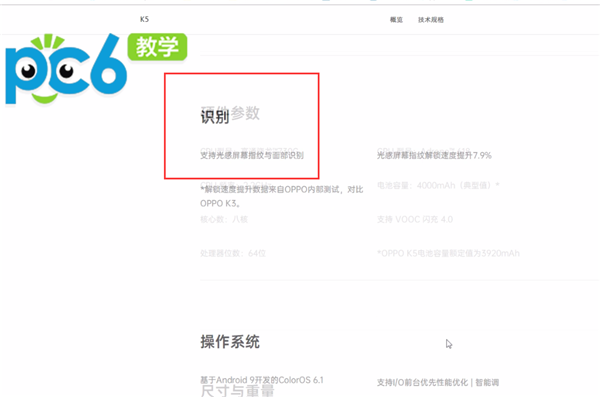Click the faded text 核心数：八核

pos(224,219)
